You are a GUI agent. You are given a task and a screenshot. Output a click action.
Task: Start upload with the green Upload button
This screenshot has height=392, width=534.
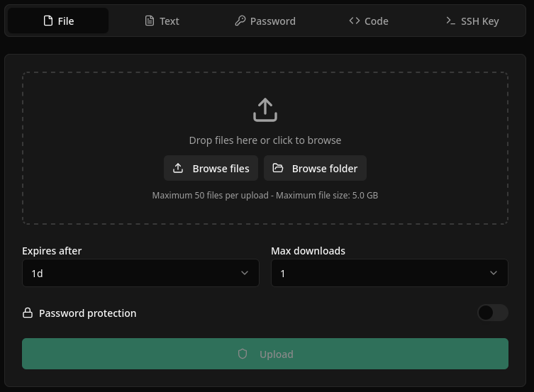[x=265, y=354]
